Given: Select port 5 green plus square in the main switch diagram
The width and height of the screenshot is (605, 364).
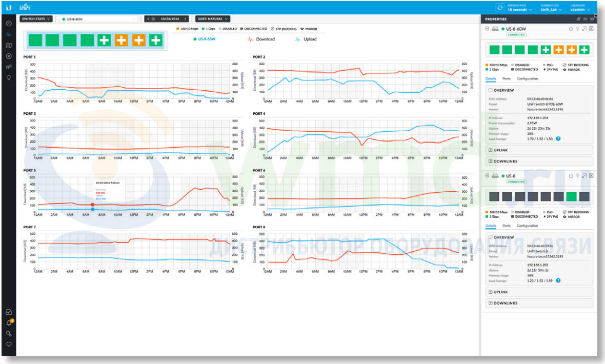Looking at the screenshot, I should tap(104, 40).
